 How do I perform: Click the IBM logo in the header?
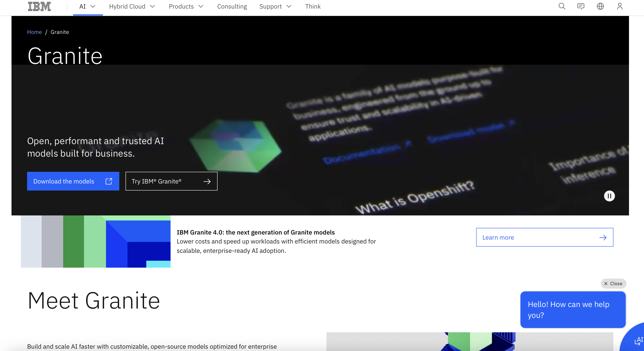pos(39,6)
